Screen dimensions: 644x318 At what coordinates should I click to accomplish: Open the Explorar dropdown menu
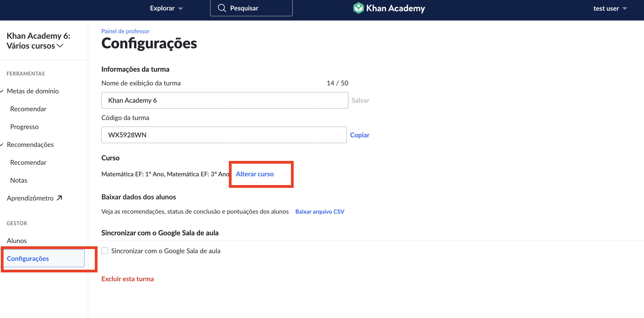(x=166, y=8)
